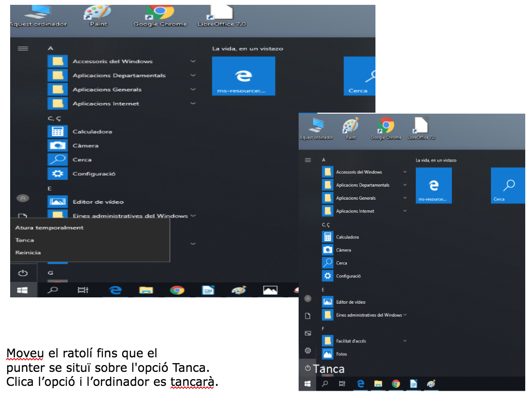Expand Accessoris del Windows in the right screenshot

click(x=405, y=172)
